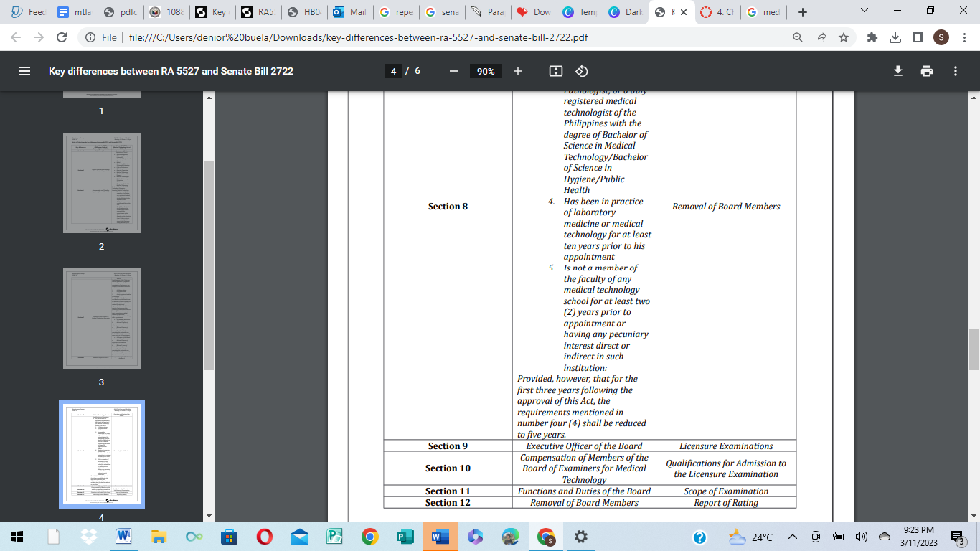980x551 pixels.
Task: Switch to the '4. Cl' tab
Action: point(717,12)
